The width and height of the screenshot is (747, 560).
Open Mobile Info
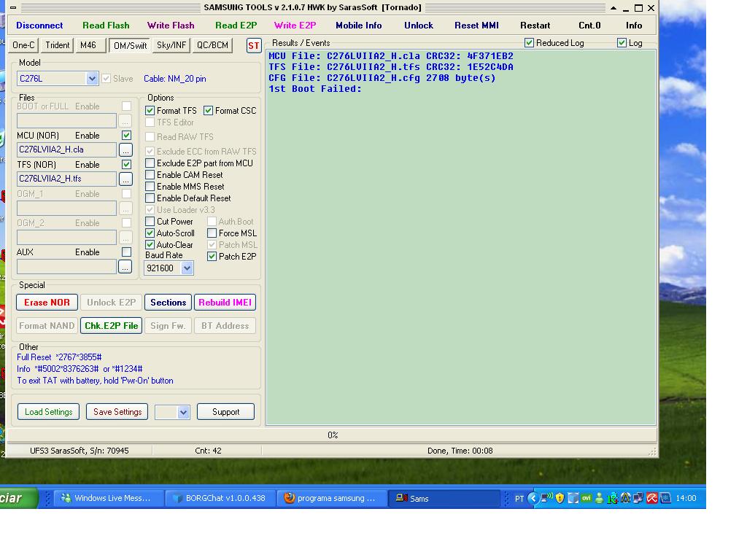(359, 26)
